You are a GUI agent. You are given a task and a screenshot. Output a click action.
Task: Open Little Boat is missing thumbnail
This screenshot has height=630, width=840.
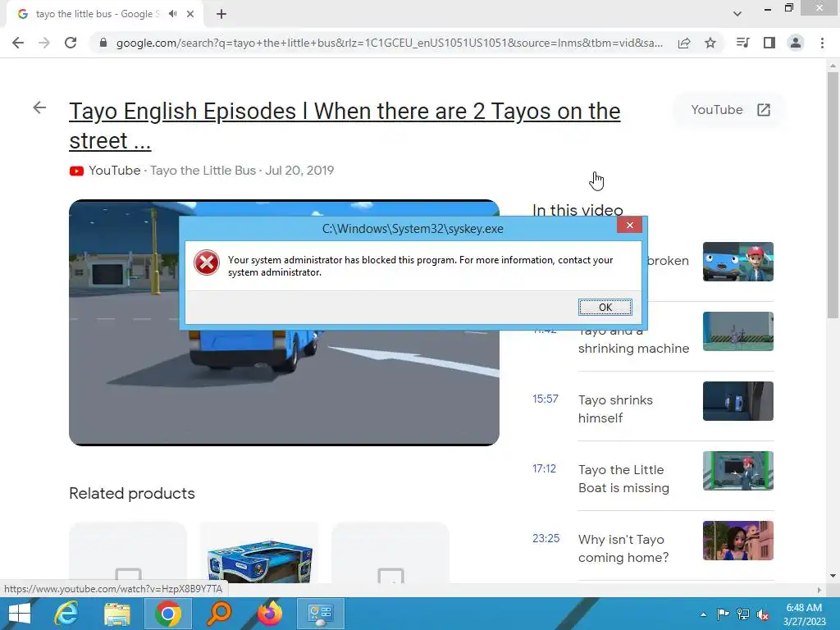[x=737, y=470]
